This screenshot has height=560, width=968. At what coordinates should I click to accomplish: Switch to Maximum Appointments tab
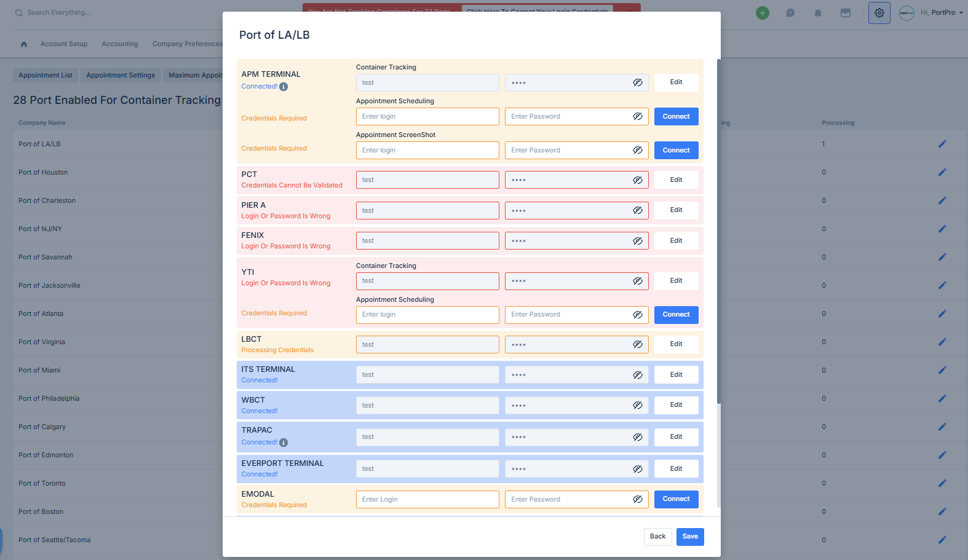point(193,76)
